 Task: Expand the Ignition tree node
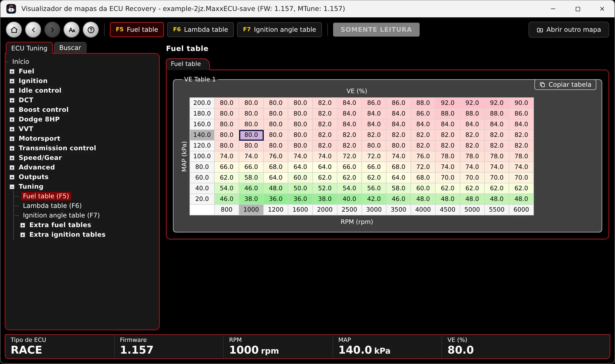click(x=12, y=81)
